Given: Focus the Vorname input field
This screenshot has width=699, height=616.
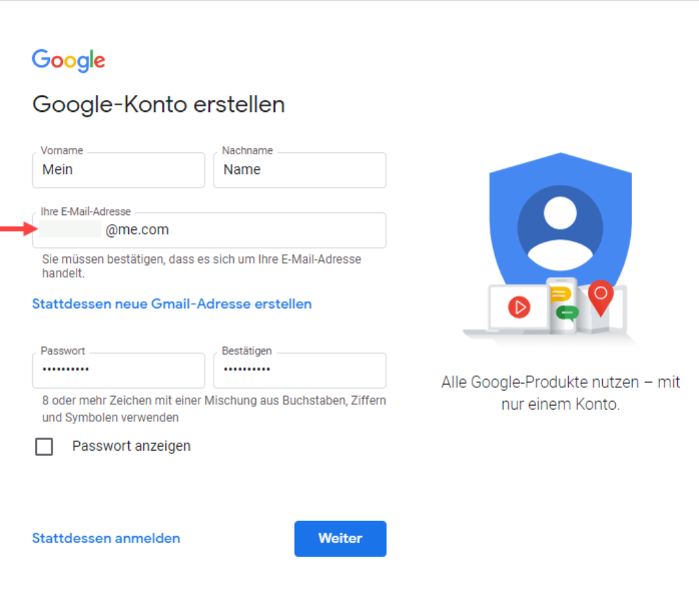Looking at the screenshot, I should tap(119, 170).
